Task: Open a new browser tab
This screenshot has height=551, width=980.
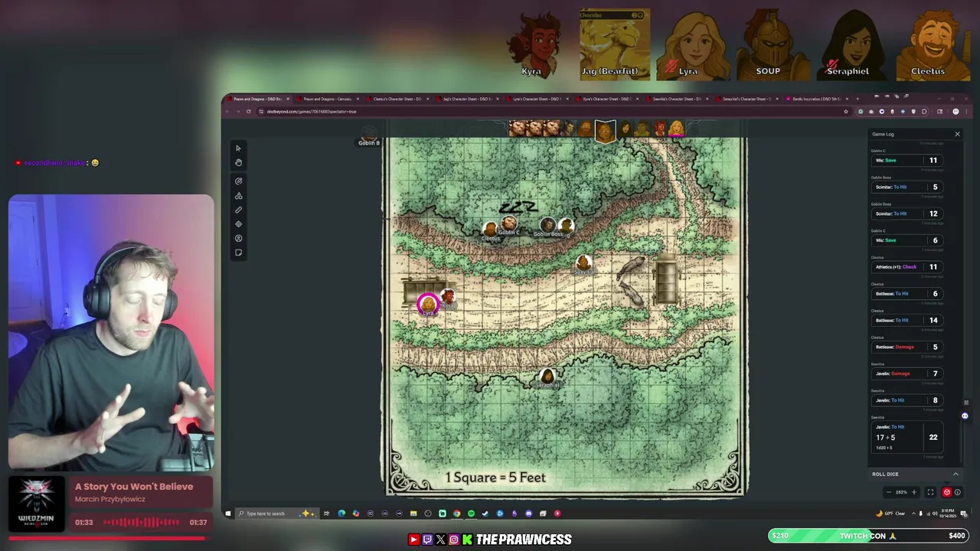Action: 857,99
